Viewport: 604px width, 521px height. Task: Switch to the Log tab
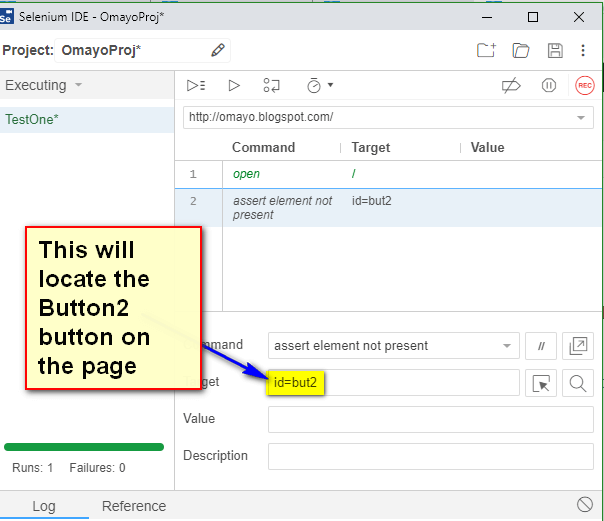click(x=44, y=506)
